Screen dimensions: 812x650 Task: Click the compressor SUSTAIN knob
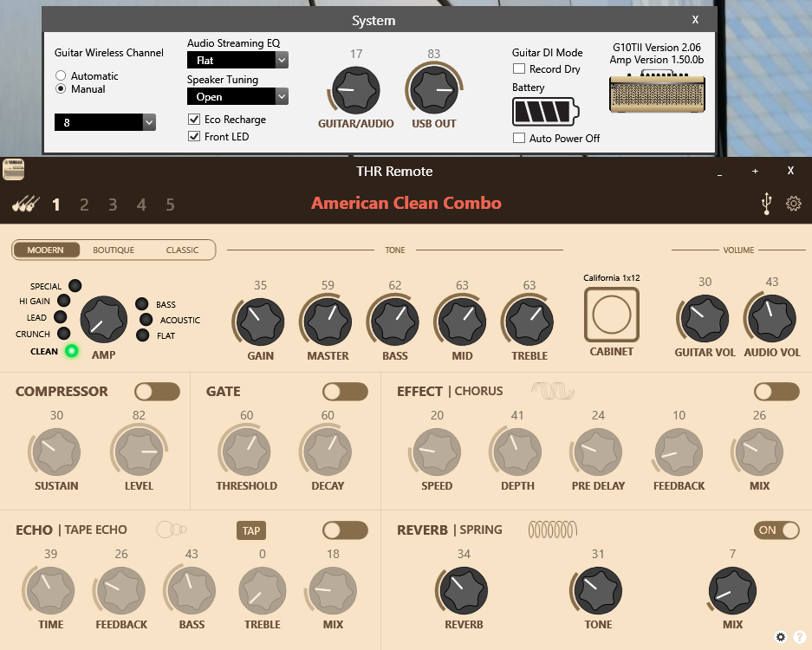[56, 452]
